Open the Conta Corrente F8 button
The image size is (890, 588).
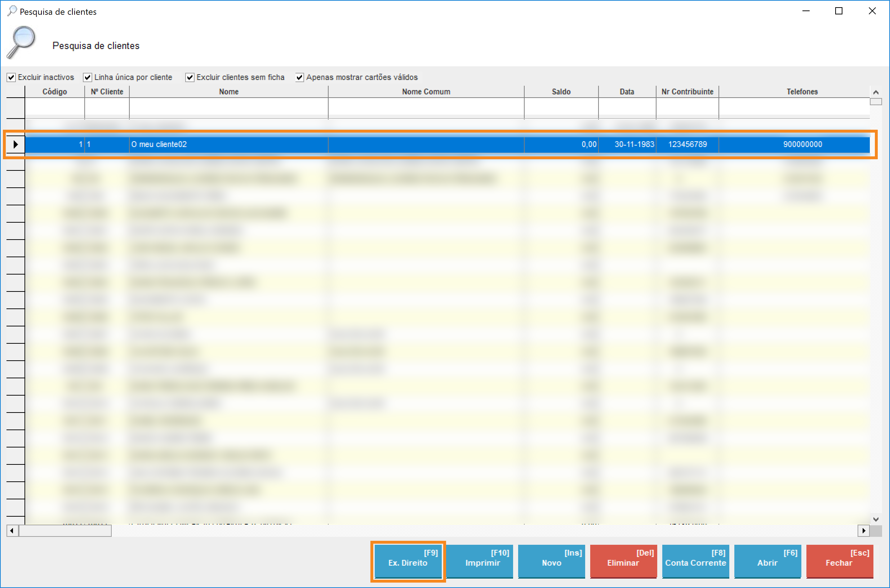pos(695,561)
